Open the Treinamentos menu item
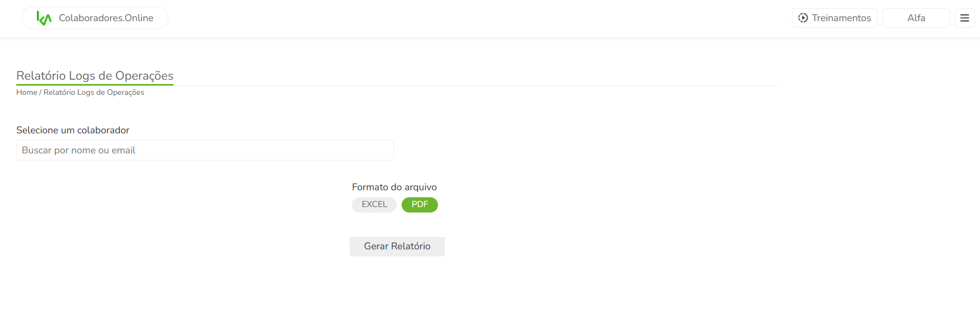Image resolution: width=980 pixels, height=316 pixels. coord(841,18)
